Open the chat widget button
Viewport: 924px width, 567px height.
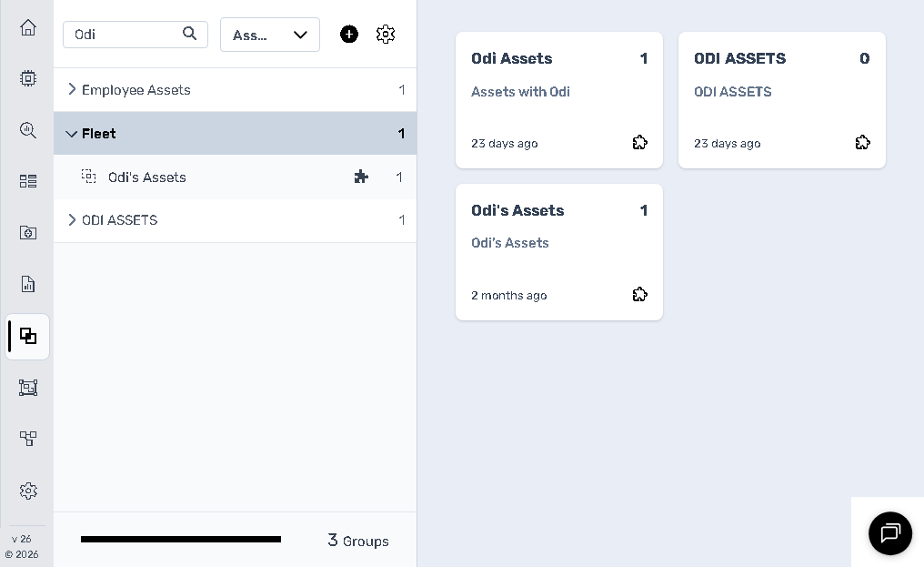point(889,532)
